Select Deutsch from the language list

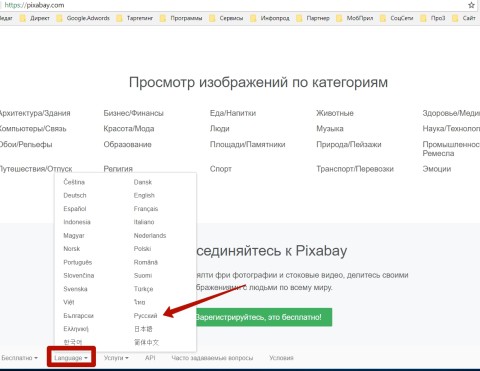pyautogui.click(x=75, y=195)
